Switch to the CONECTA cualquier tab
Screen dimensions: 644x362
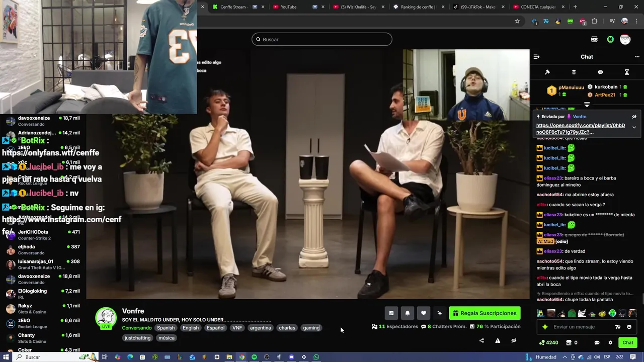pyautogui.click(x=538, y=7)
